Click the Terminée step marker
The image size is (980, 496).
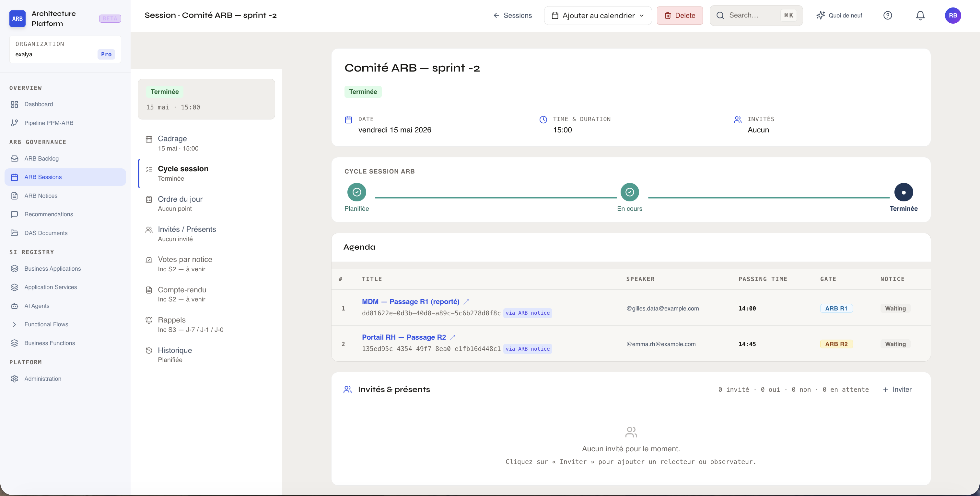(x=904, y=192)
